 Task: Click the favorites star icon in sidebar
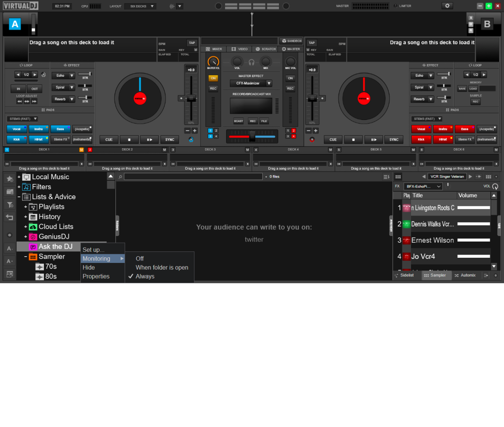[x=10, y=179]
